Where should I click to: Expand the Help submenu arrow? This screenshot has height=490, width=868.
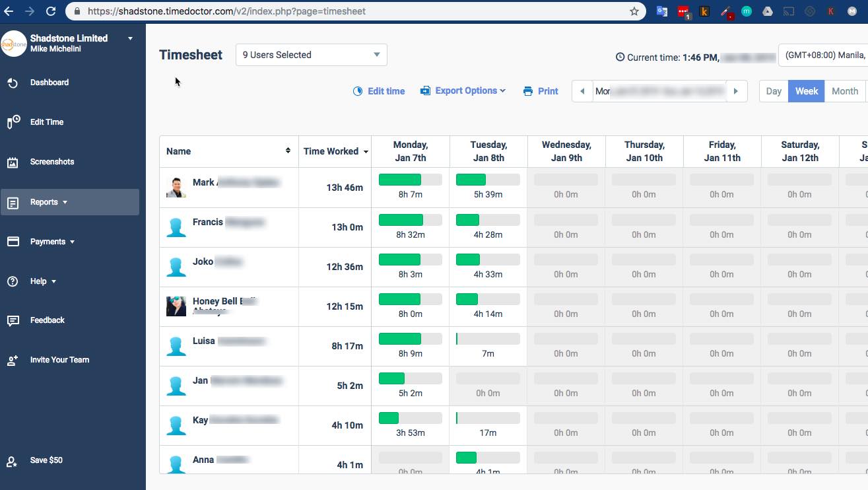[53, 282]
